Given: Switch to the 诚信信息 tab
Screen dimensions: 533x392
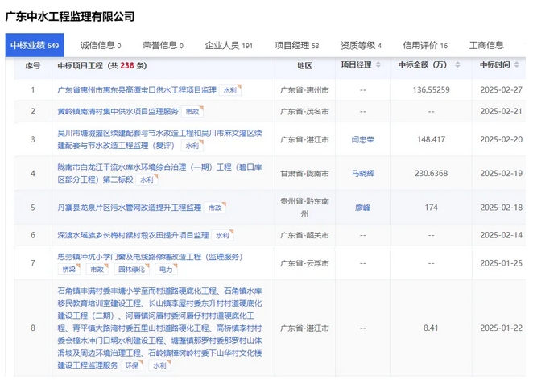Looking at the screenshot, I should [x=101, y=45].
